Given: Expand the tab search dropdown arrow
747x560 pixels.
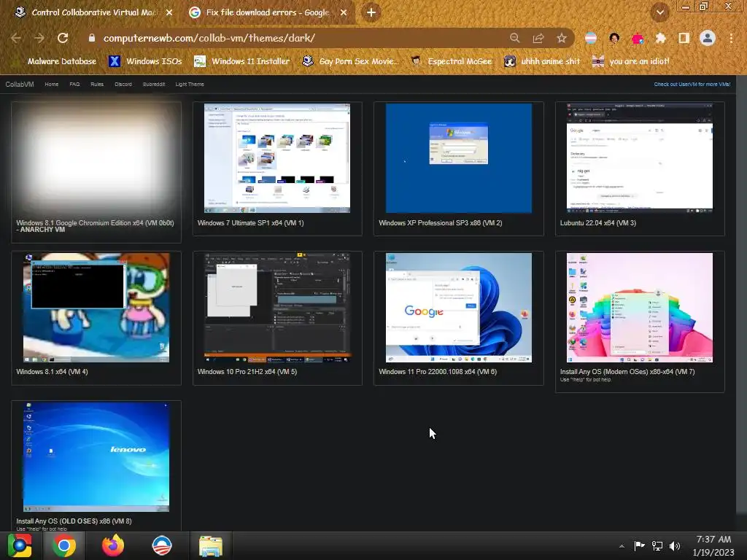Looking at the screenshot, I should [660, 12].
